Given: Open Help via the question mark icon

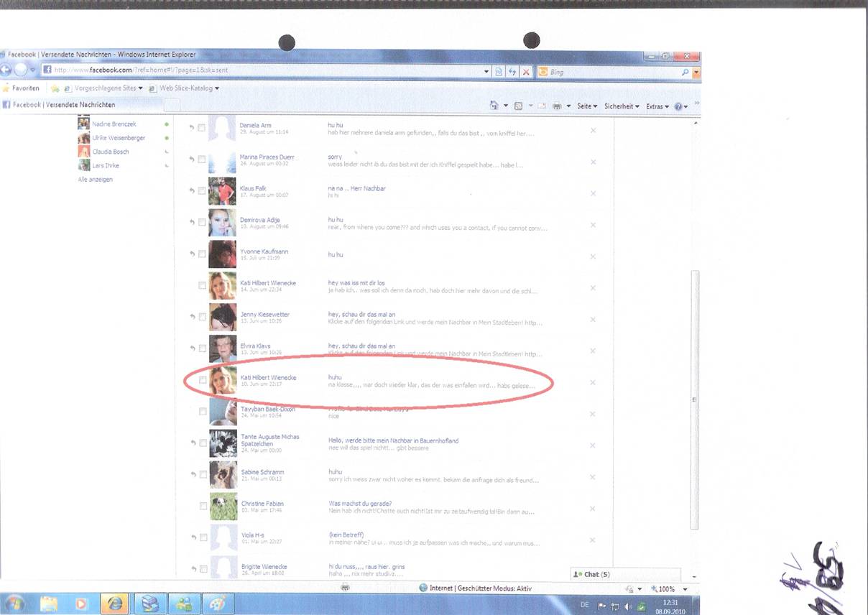Looking at the screenshot, I should pos(677,106).
